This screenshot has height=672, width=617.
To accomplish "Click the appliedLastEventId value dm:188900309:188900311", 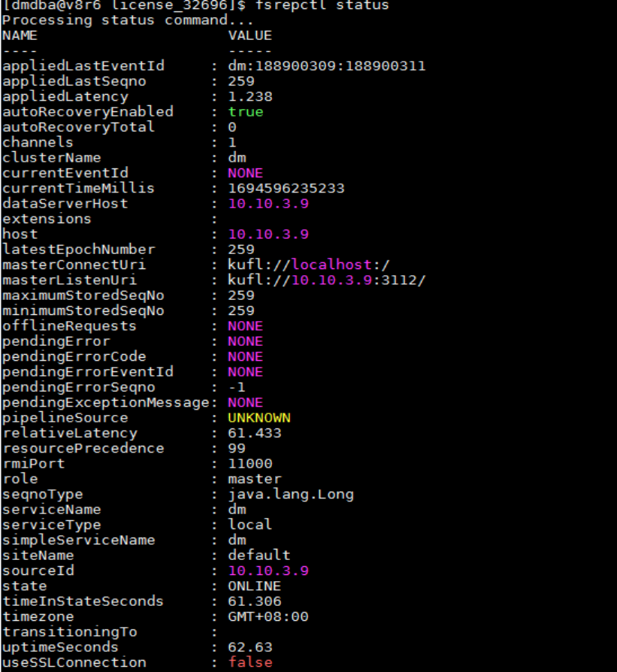I will tap(327, 66).
